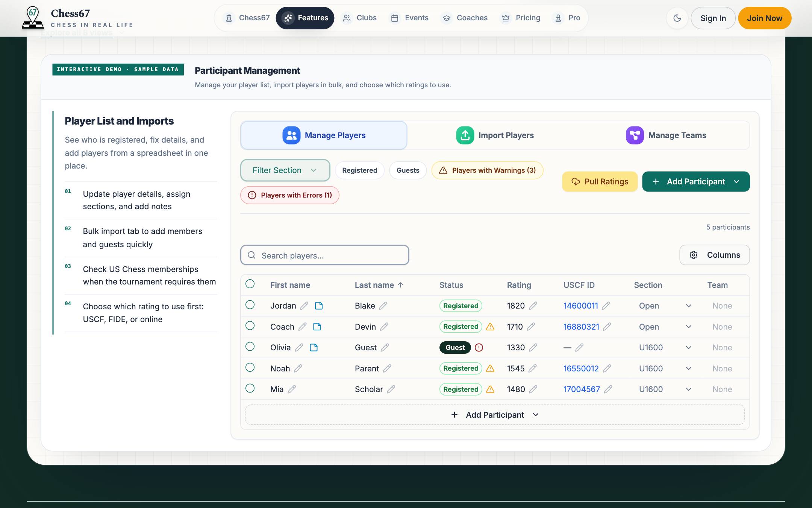812x508 pixels.
Task: Edit USCF ID 17004567 pencil icon
Action: (x=608, y=389)
